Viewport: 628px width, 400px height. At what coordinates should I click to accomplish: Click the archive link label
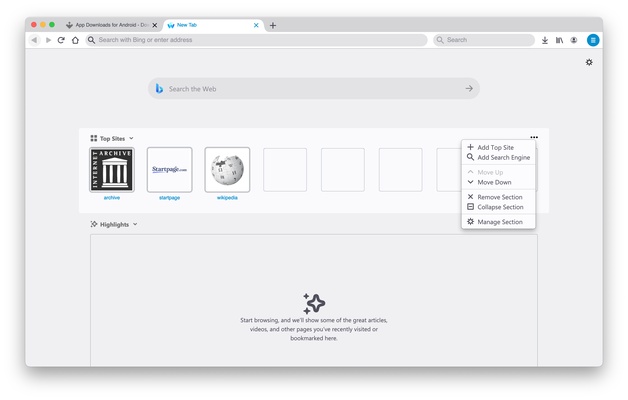point(112,198)
